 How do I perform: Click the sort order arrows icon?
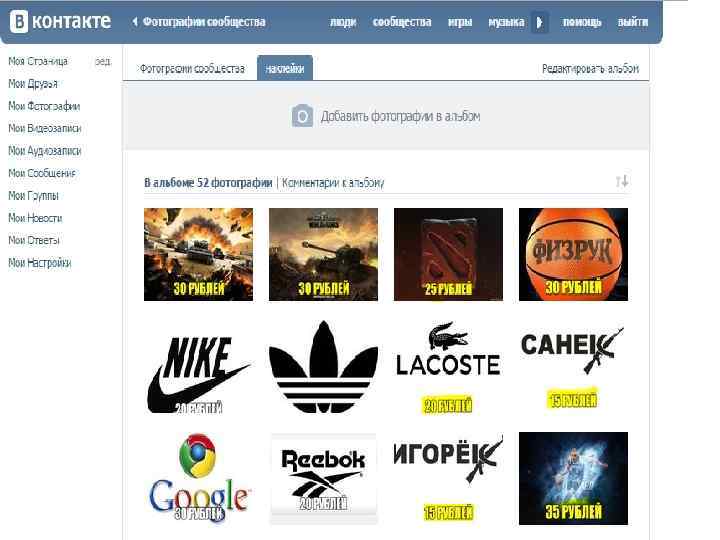[622, 182]
